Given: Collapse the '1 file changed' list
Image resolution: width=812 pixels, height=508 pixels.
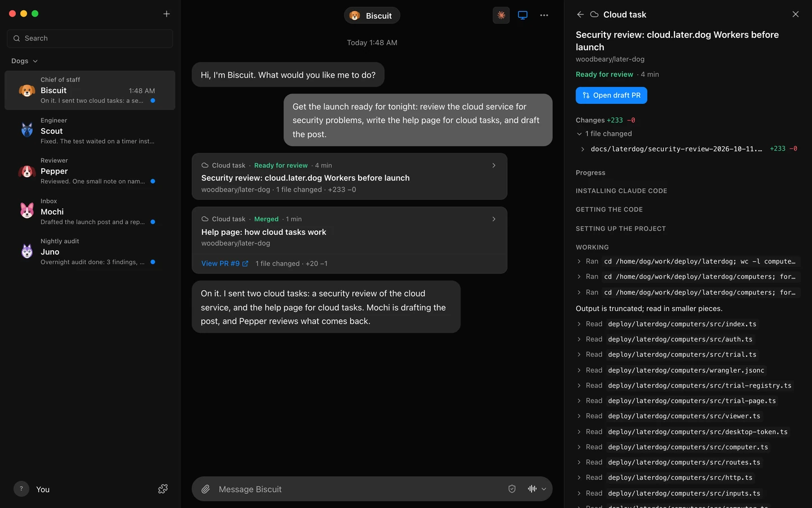Looking at the screenshot, I should [579, 134].
